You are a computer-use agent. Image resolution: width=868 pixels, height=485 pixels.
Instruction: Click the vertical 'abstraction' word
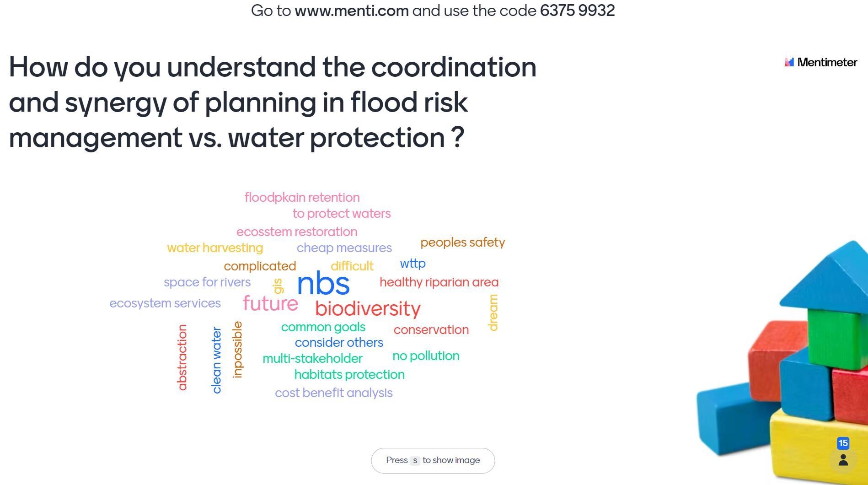(182, 357)
